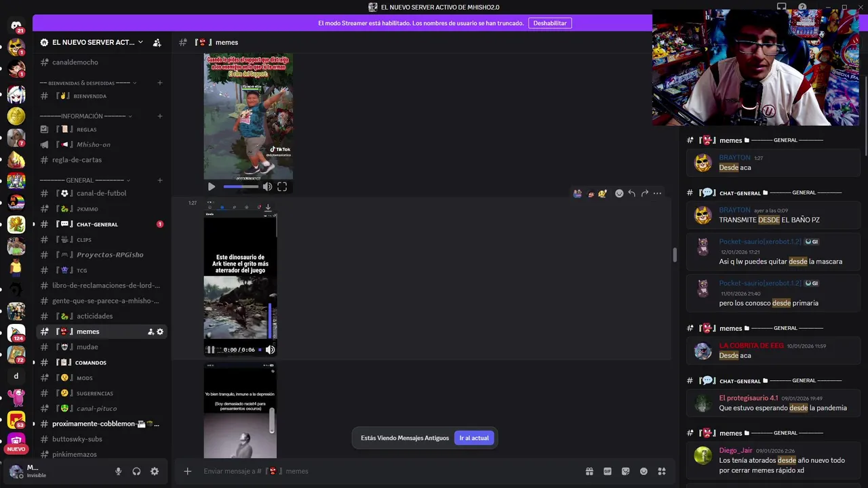Play the TikTok support video
The height and width of the screenshot is (488, 868).
212,186
